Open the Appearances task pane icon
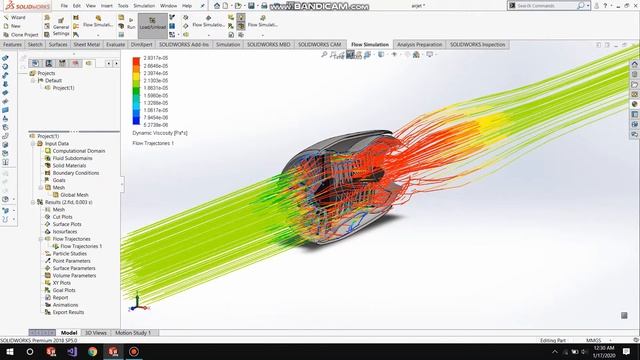640x360 pixels. 634,104
